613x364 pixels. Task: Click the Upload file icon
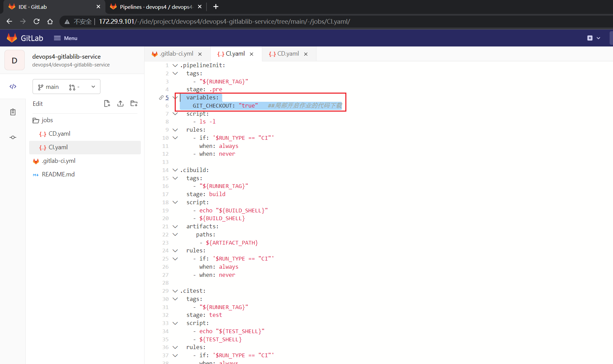click(x=120, y=103)
